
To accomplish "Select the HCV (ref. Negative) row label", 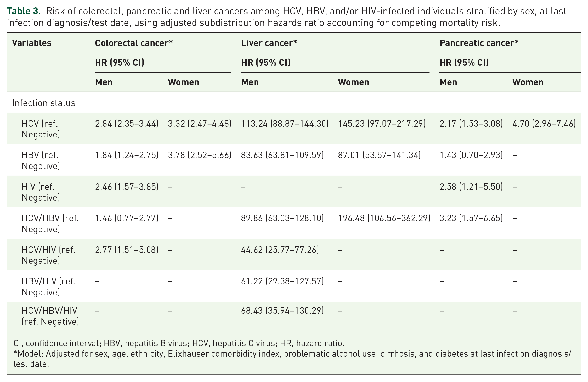I will [41, 129].
